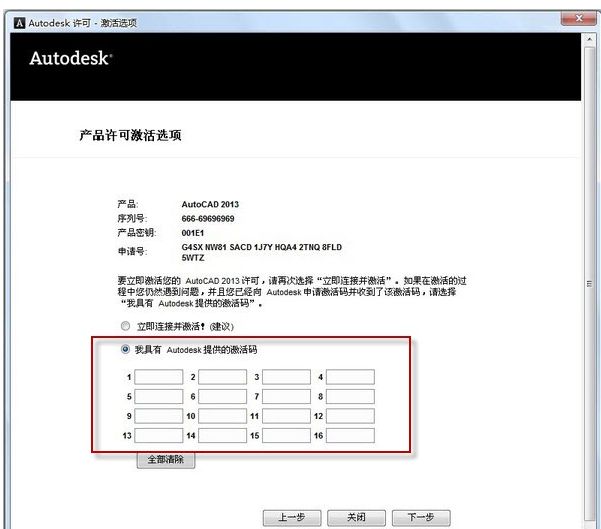Focus activation code field 7
The image size is (601, 529).
coord(286,396)
